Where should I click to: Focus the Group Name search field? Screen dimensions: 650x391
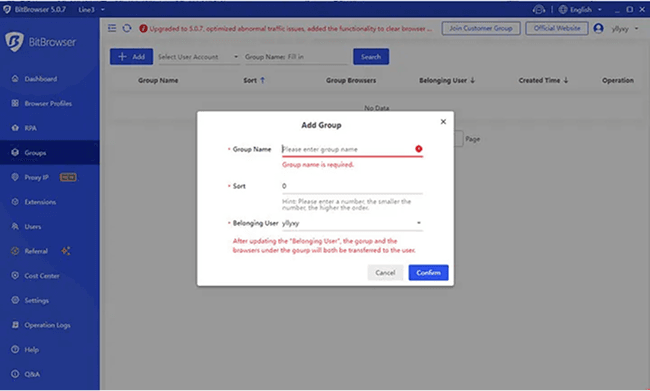coord(296,57)
